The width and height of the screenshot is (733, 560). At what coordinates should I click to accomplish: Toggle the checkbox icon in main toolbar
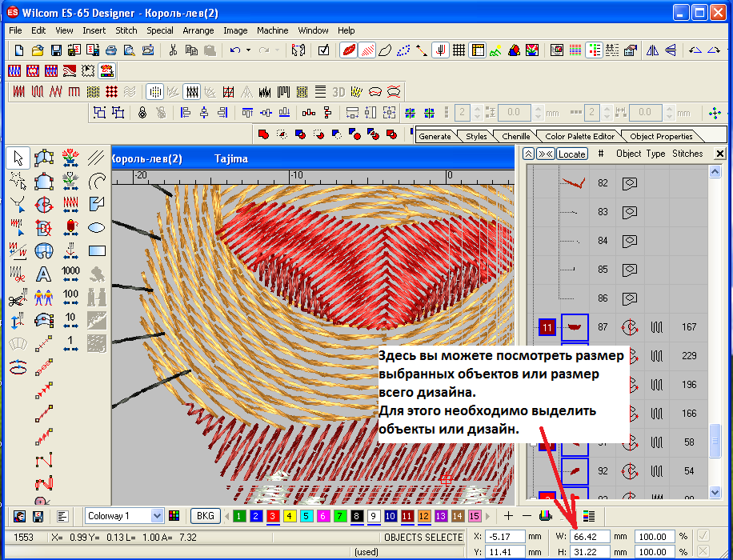pyautogui.click(x=323, y=50)
